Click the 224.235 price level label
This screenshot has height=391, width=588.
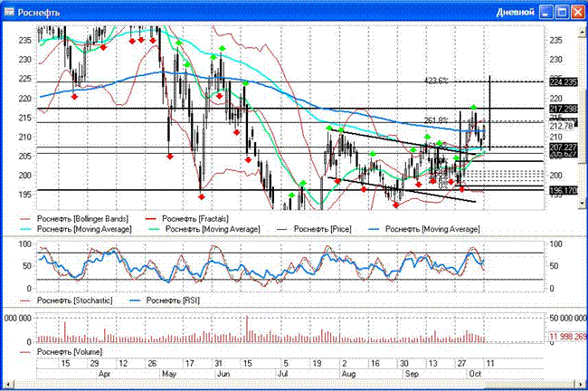point(564,81)
